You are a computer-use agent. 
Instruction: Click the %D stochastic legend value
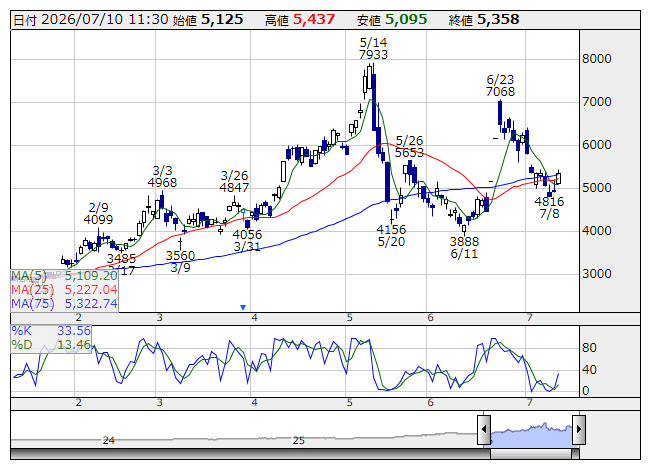point(51,345)
